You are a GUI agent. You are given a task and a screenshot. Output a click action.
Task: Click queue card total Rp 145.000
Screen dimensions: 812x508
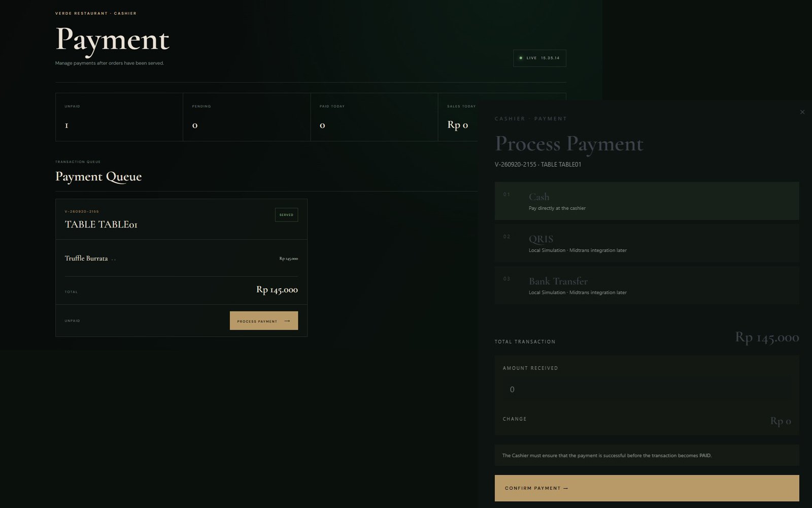pyautogui.click(x=277, y=290)
